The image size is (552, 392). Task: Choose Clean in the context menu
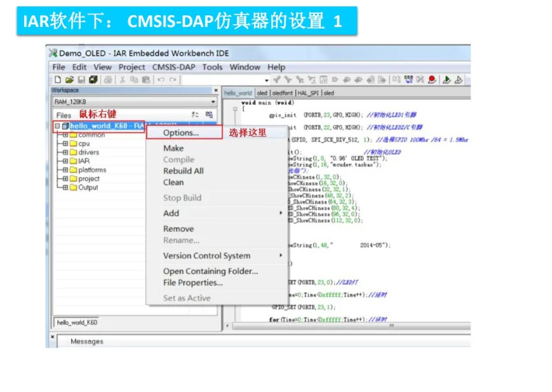(217, 182)
